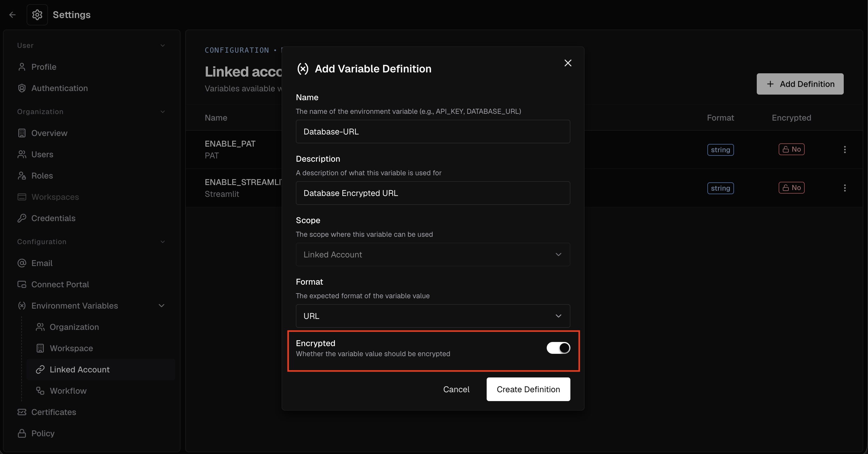Click the Format column header
Screen dimensions: 868x454
click(x=720, y=118)
